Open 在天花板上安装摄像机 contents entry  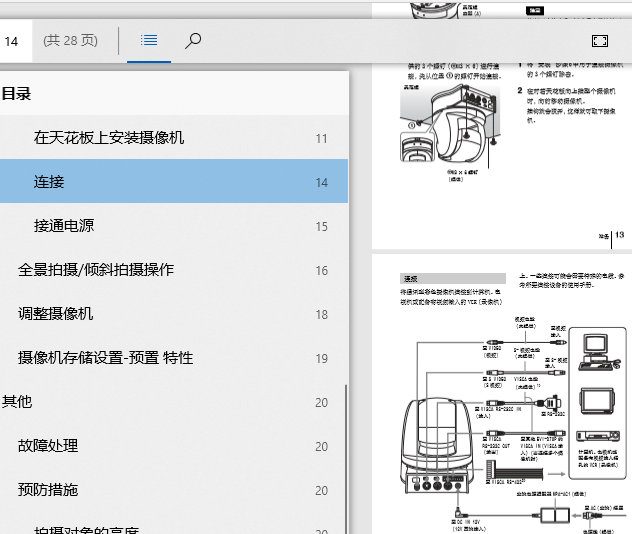[109, 138]
